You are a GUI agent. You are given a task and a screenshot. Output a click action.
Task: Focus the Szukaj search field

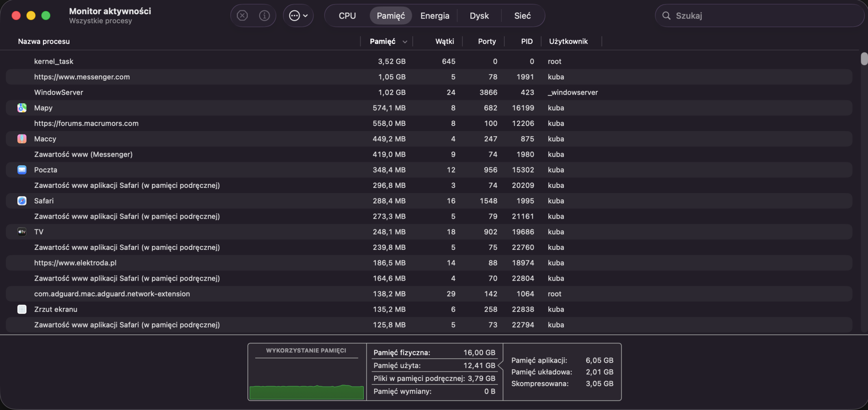click(759, 16)
